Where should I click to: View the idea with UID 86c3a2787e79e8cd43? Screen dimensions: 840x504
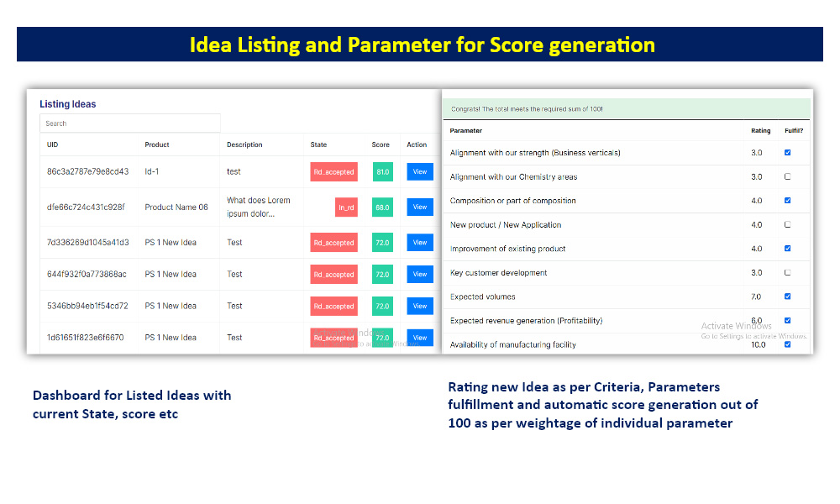pos(420,172)
